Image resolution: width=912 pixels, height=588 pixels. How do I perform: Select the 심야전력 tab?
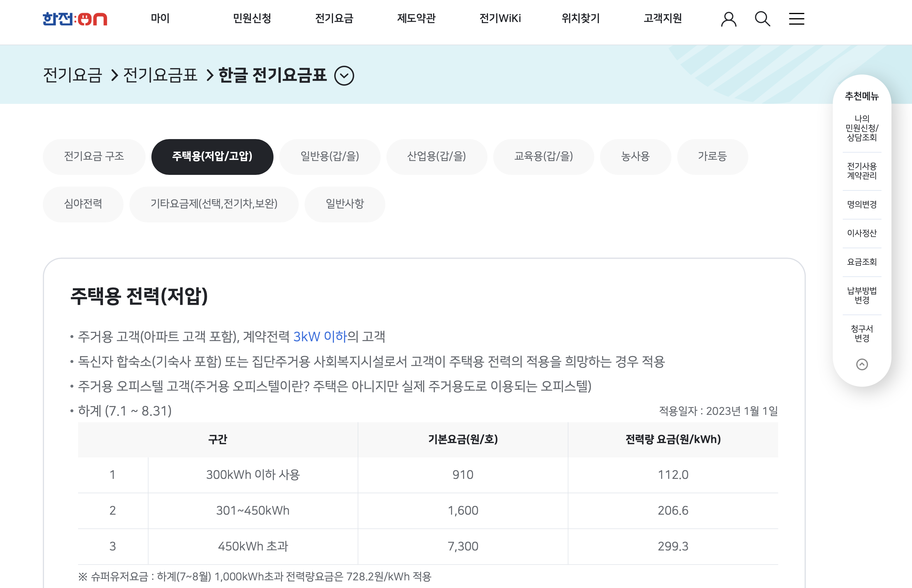point(83,204)
